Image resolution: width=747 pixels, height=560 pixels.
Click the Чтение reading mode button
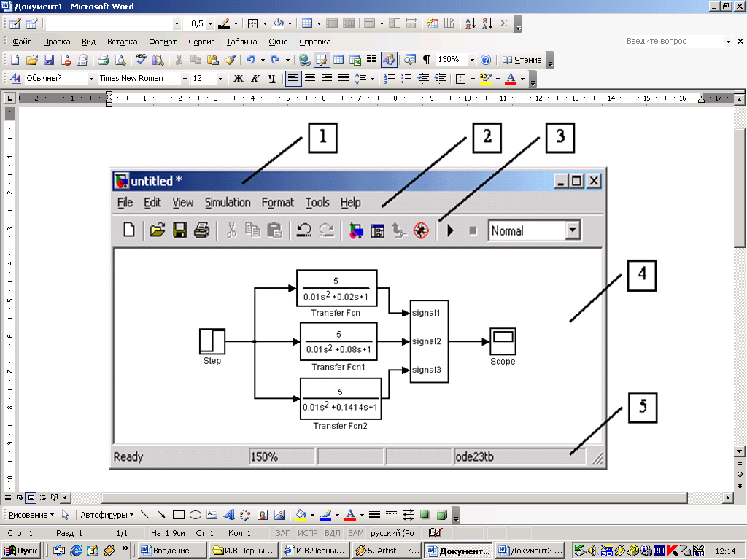(x=522, y=60)
